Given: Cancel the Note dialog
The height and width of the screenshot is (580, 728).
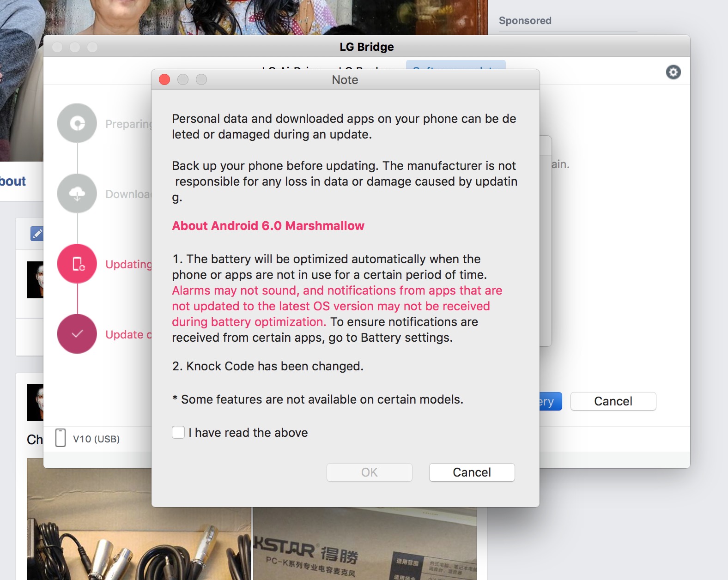Looking at the screenshot, I should [472, 472].
